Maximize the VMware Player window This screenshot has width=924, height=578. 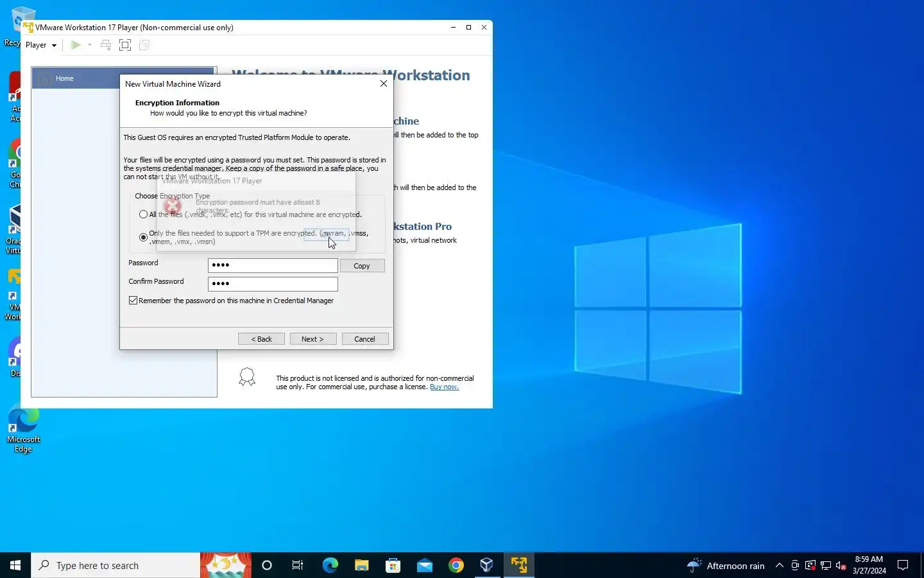468,28
